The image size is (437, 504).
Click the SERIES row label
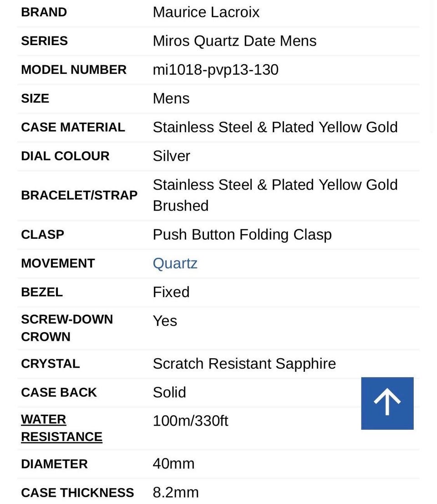coord(44,41)
